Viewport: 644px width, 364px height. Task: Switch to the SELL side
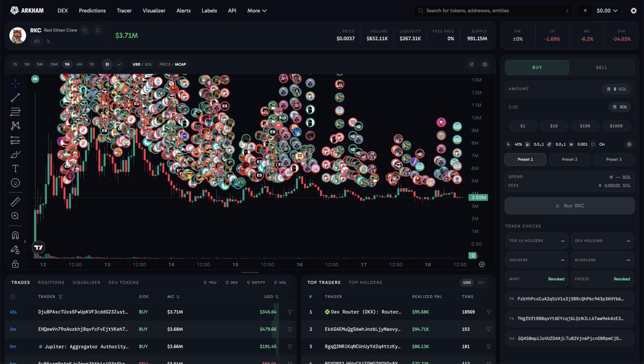coord(602,68)
